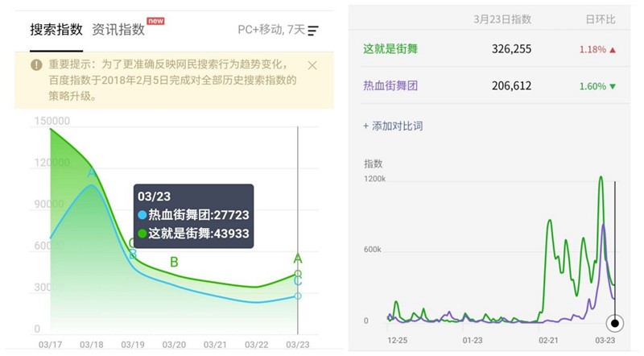Click the 206,612 index value

pos(511,86)
